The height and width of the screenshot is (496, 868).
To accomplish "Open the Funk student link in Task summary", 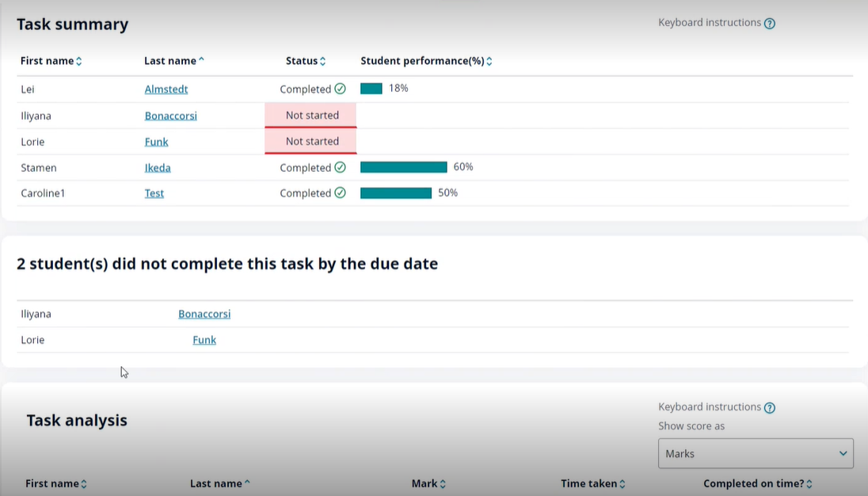I will pyautogui.click(x=156, y=141).
